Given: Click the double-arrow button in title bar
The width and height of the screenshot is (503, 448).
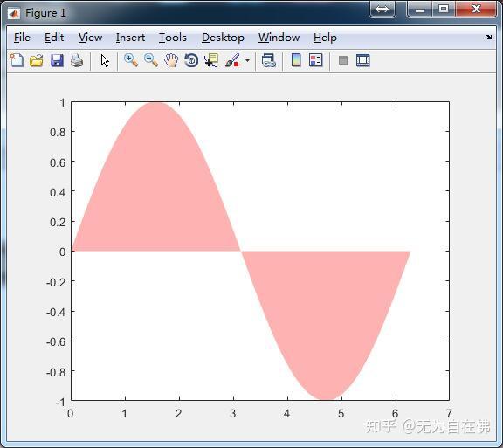Looking at the screenshot, I should [x=382, y=10].
